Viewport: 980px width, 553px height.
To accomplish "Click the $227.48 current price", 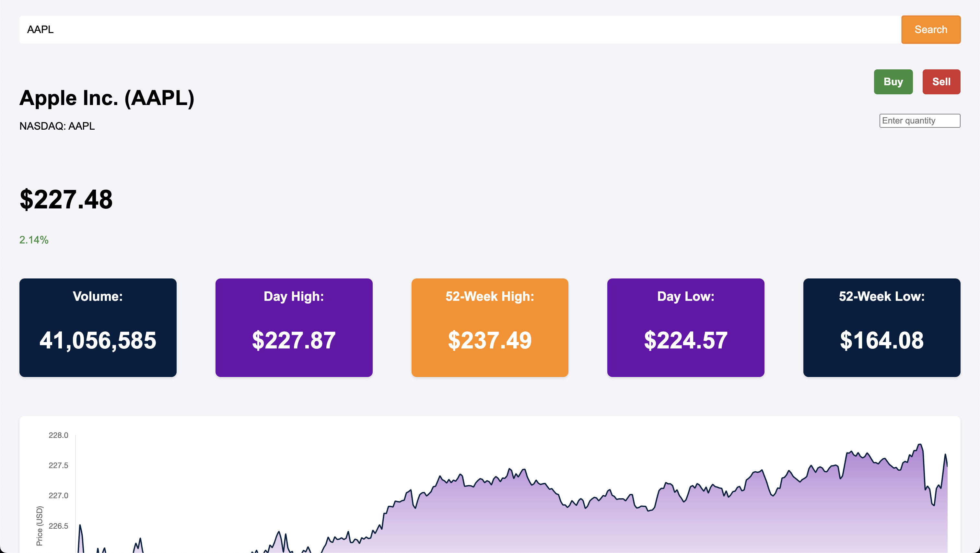I will 66,199.
